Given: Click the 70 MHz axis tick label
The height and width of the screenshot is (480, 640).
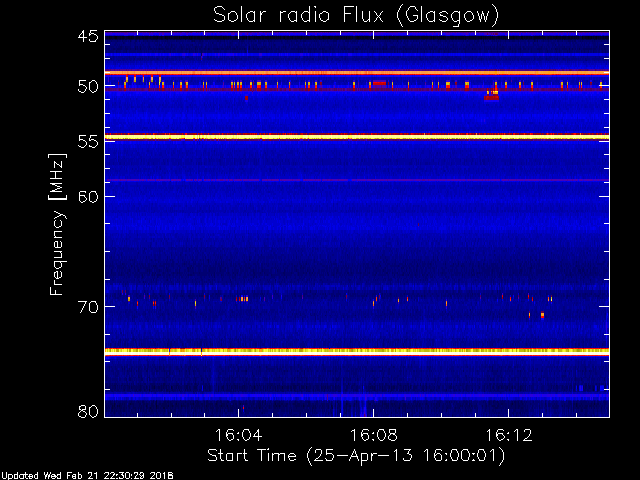Looking at the screenshot, I should coord(88,307).
